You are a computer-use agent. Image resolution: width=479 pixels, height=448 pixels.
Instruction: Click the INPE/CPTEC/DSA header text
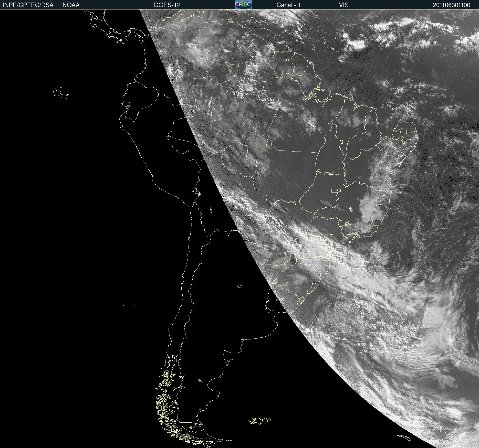[28, 5]
